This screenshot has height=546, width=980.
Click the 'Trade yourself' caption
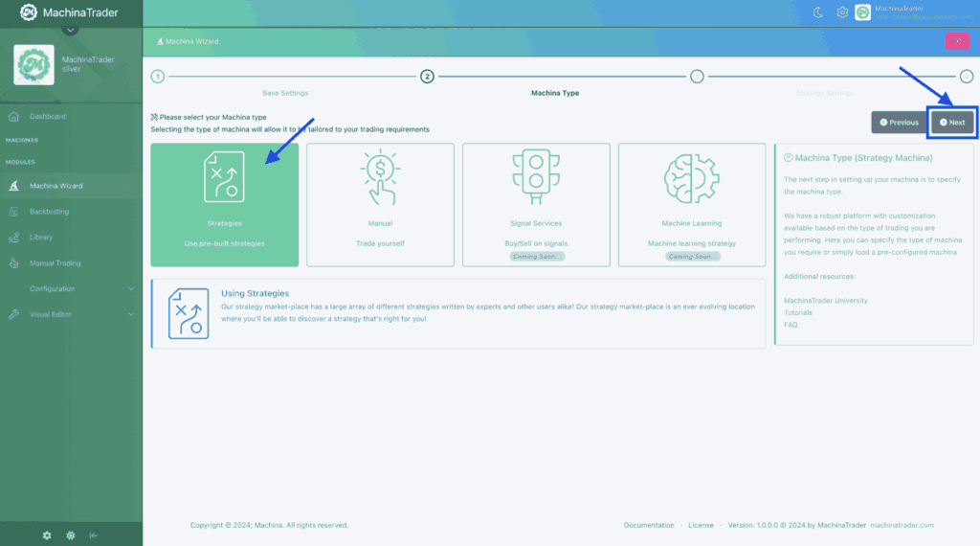tap(380, 243)
